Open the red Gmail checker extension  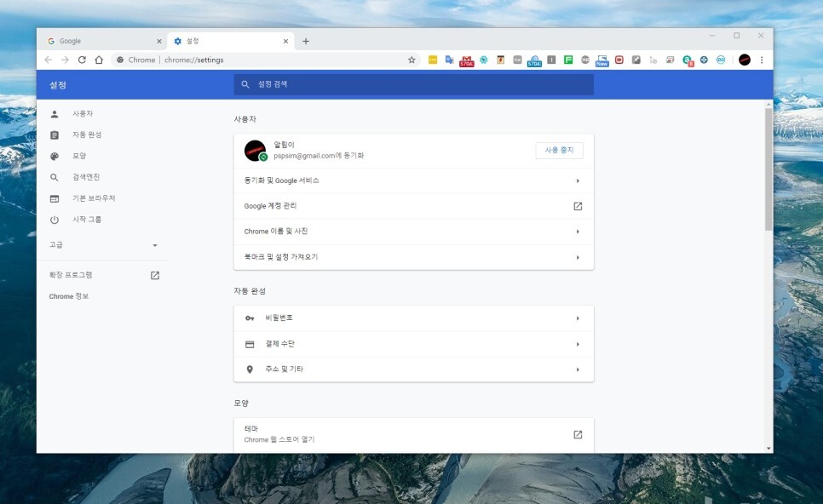click(467, 60)
